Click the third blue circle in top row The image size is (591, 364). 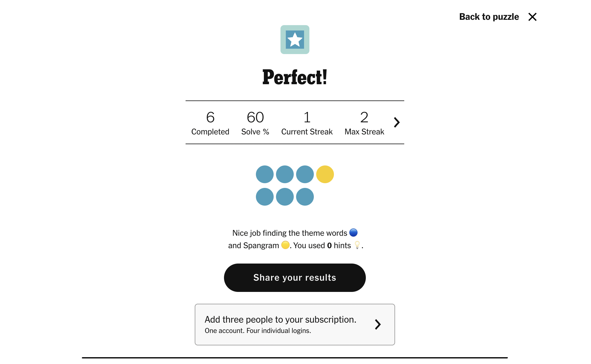click(x=305, y=174)
